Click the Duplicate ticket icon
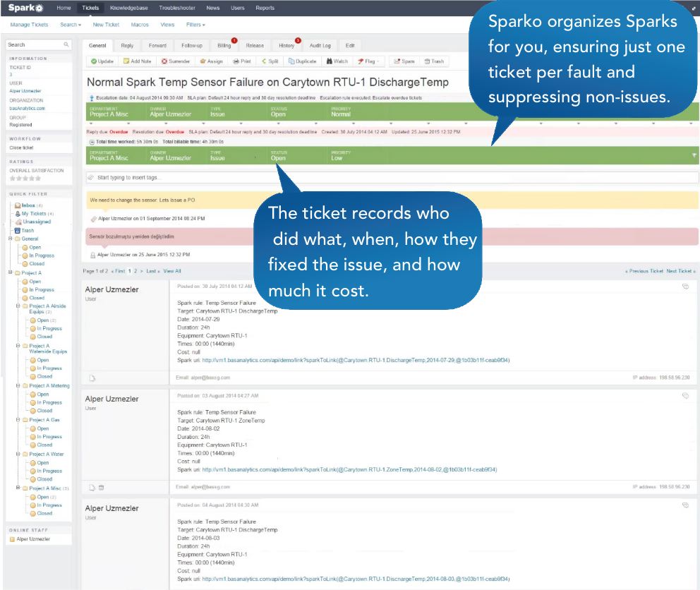The image size is (700, 590). click(291, 61)
